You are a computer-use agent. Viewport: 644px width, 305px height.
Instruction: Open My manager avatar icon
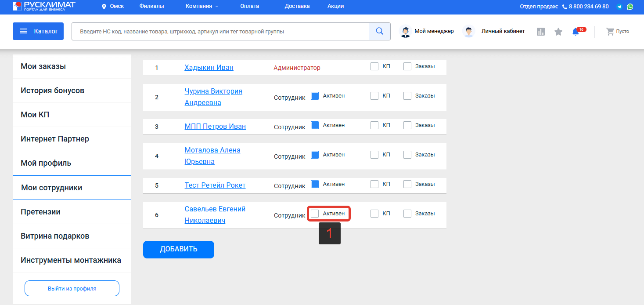point(405,32)
